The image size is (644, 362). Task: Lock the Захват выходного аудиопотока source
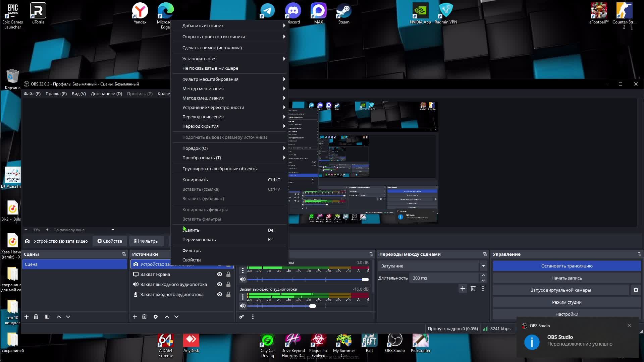click(228, 284)
